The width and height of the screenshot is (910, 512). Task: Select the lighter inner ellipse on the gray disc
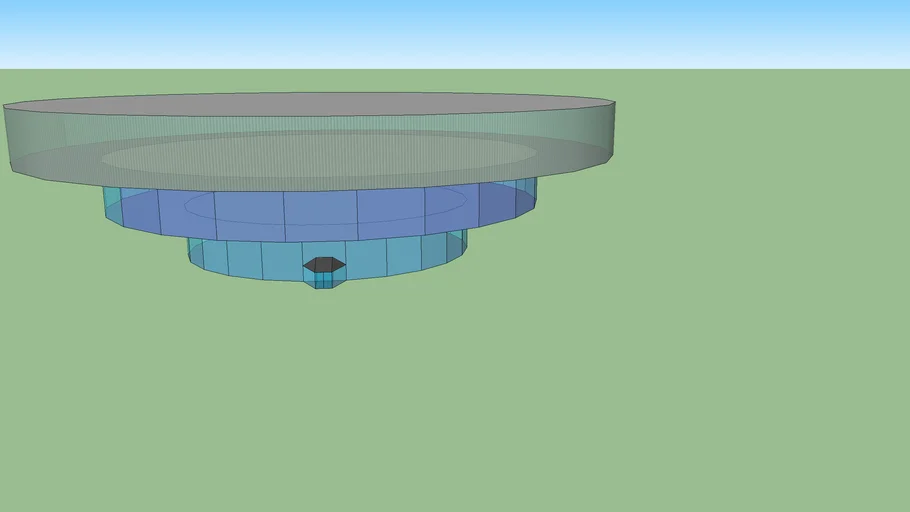click(318, 157)
